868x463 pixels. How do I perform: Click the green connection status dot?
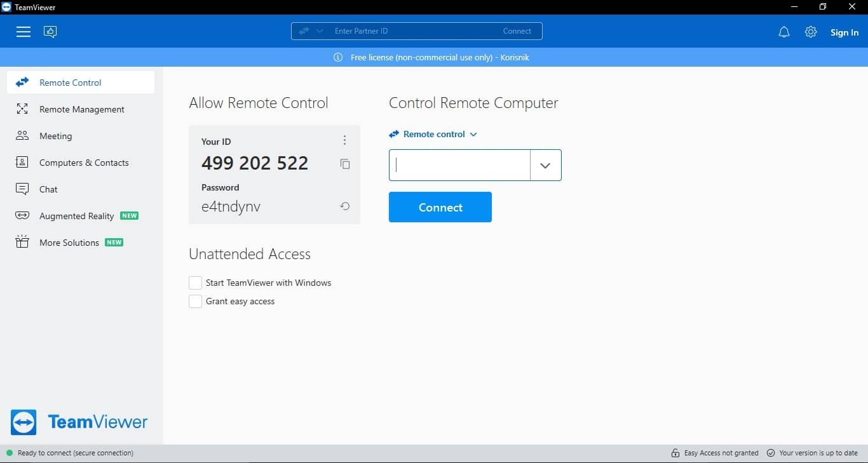(10, 453)
